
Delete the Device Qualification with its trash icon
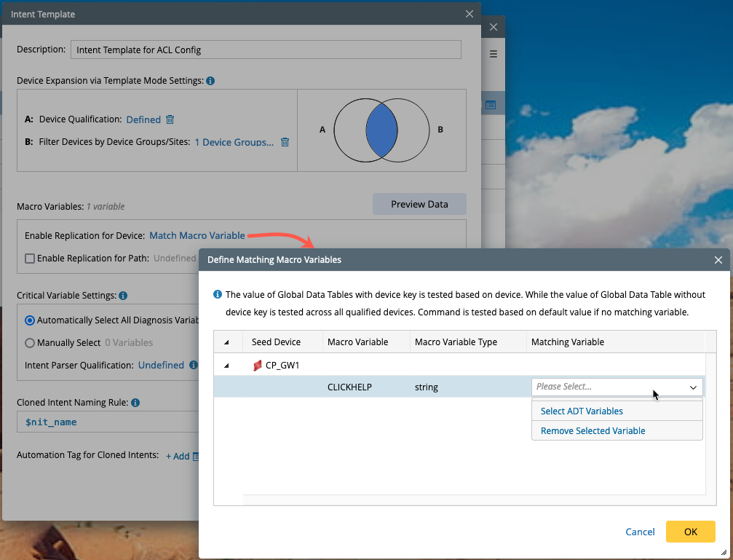(170, 119)
